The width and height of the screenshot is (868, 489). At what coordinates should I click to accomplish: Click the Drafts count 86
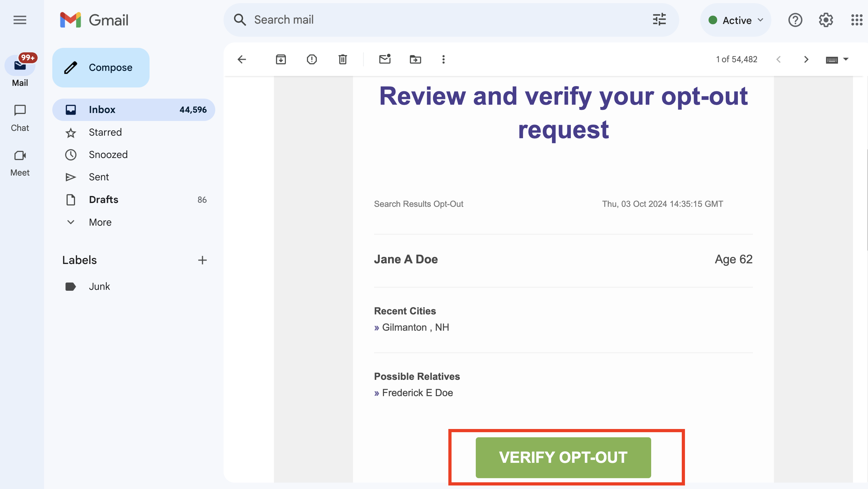point(202,199)
